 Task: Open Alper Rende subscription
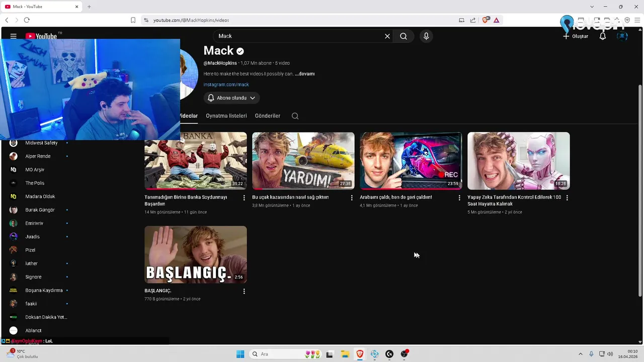point(39,156)
